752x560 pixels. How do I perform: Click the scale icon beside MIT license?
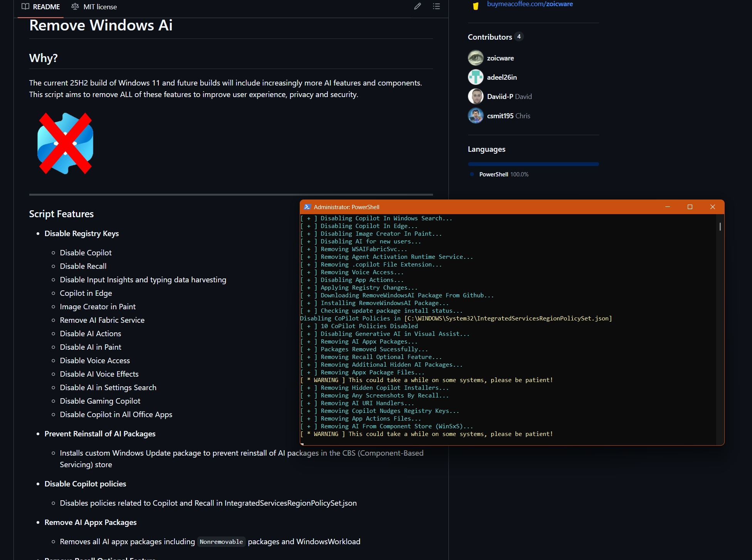coord(75,7)
